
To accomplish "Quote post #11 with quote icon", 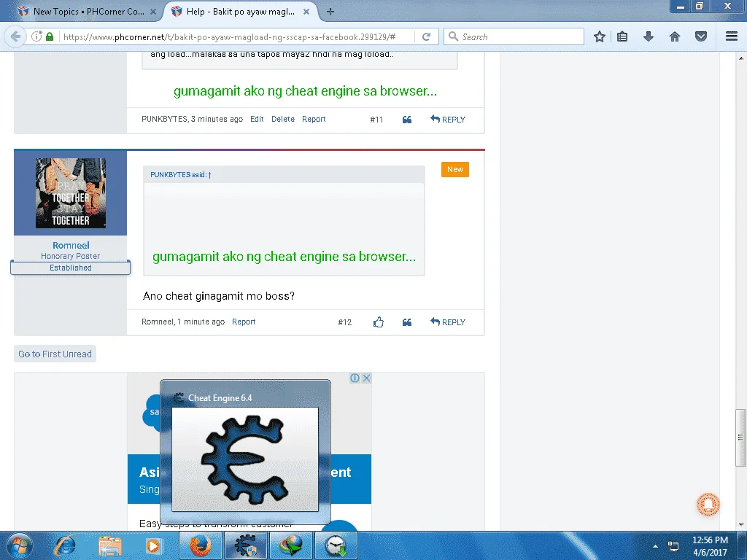I will (x=407, y=120).
